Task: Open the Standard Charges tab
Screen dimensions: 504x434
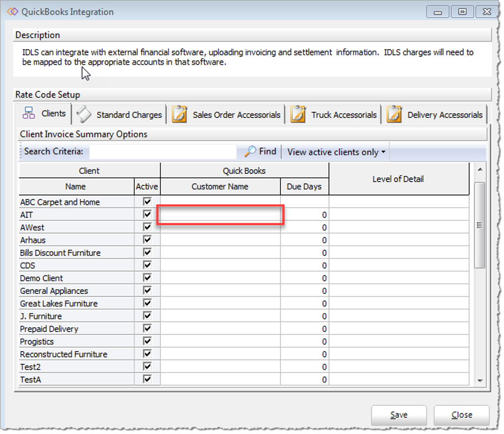Action: [x=119, y=115]
